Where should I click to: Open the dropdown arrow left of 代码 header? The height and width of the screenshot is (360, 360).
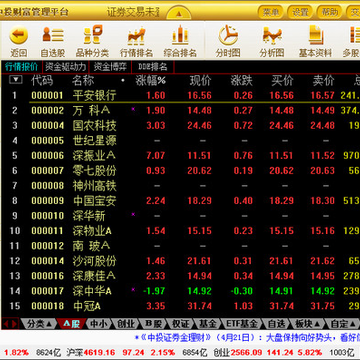point(16,80)
